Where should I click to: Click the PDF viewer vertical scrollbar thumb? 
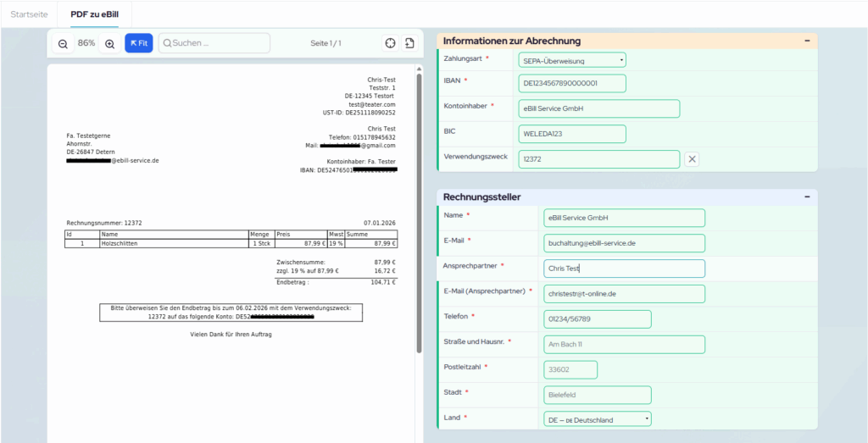[419, 213]
